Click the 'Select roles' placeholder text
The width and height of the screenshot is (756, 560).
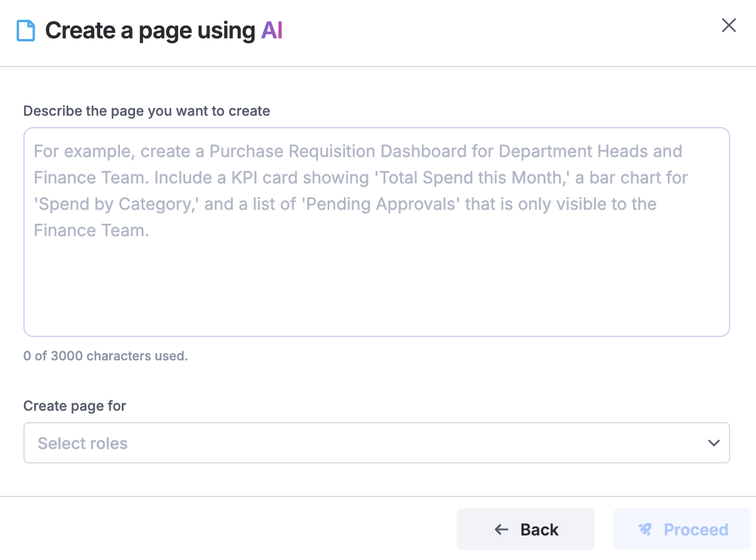pyautogui.click(x=83, y=444)
